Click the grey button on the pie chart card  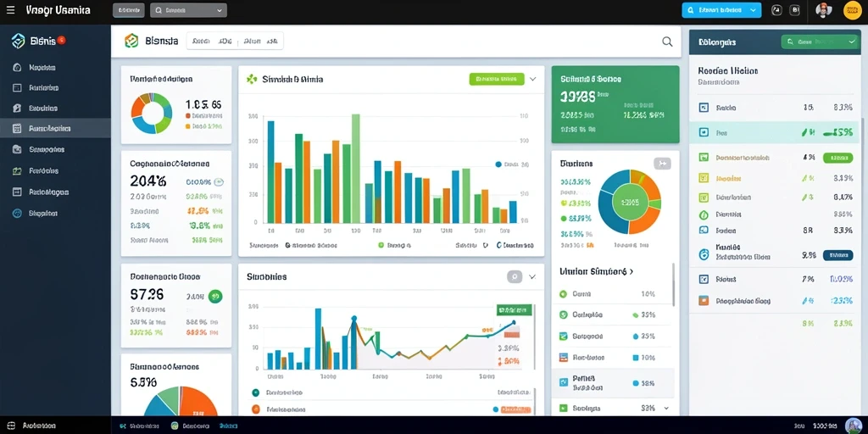pos(662,164)
